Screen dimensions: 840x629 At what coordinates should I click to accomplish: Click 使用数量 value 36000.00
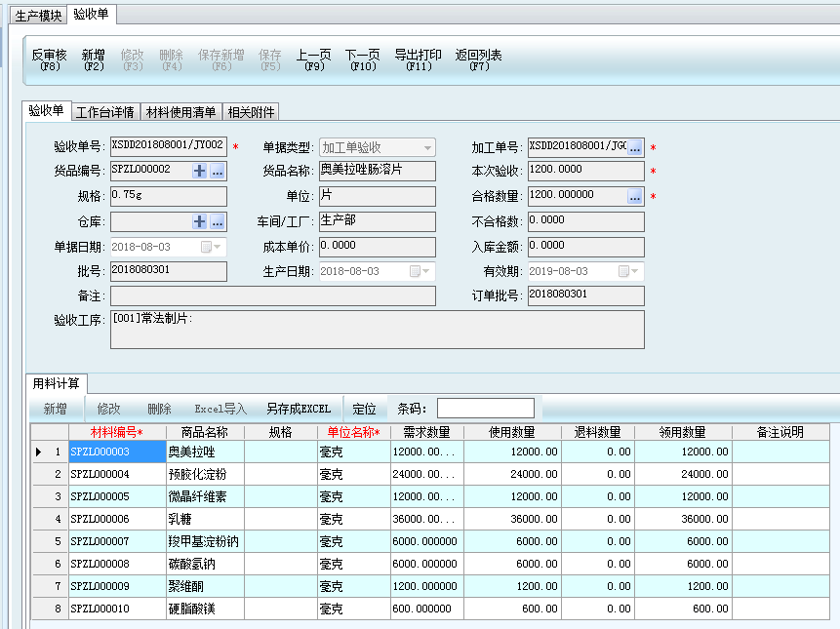(512, 519)
